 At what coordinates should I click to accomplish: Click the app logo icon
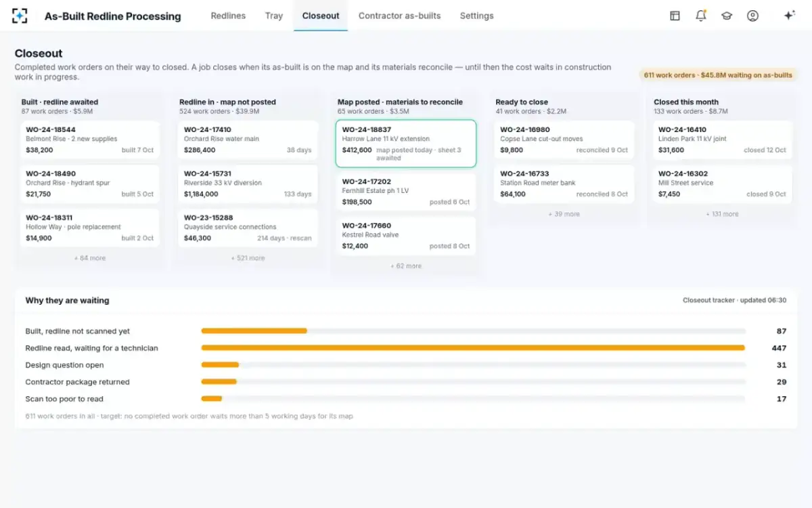point(20,16)
